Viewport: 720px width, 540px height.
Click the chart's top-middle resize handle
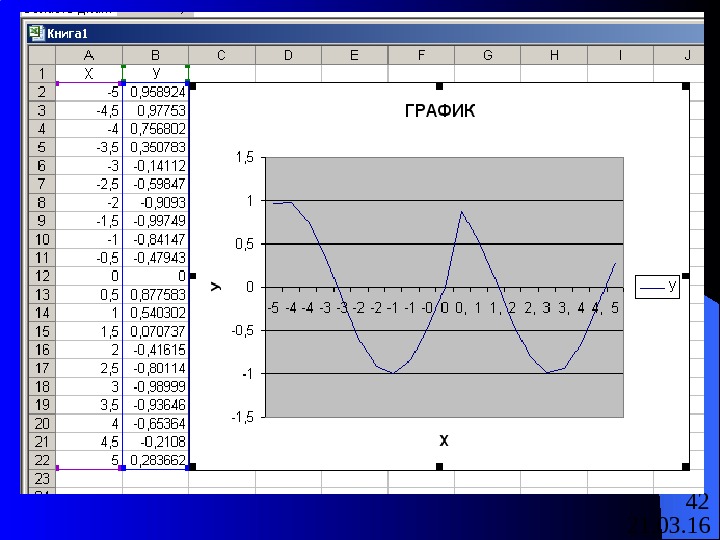coord(439,86)
